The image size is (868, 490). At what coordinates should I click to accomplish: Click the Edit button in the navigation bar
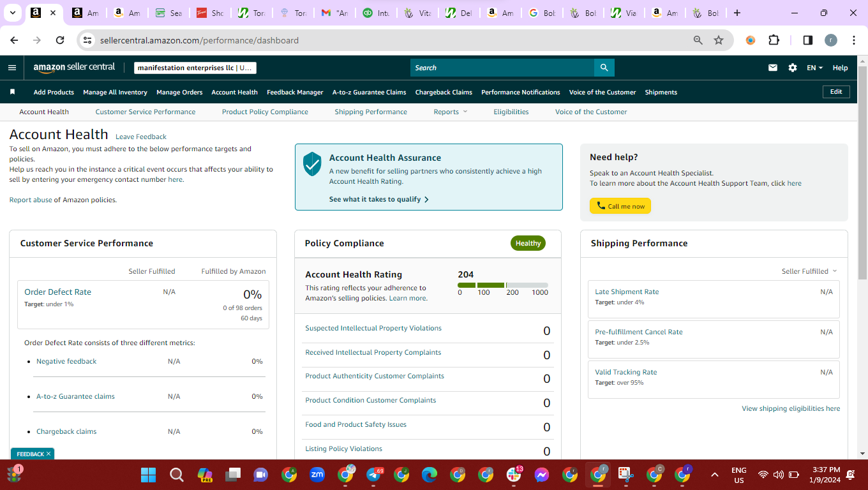pyautogui.click(x=836, y=92)
